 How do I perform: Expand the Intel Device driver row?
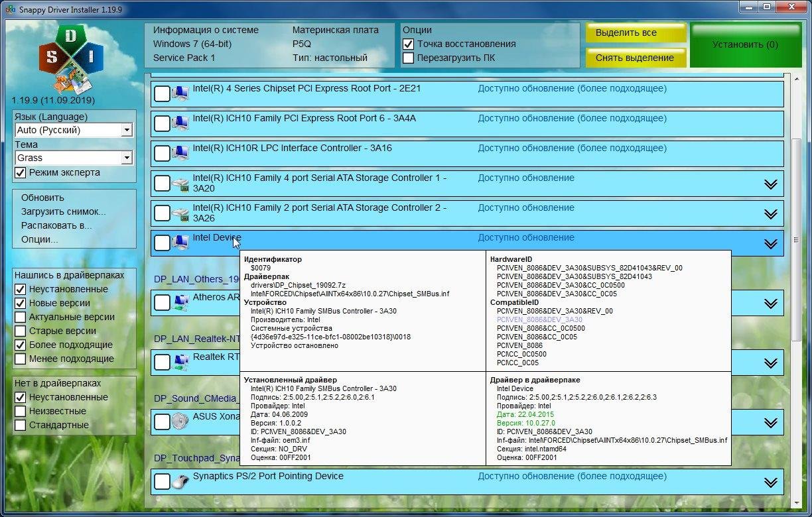[x=770, y=244]
